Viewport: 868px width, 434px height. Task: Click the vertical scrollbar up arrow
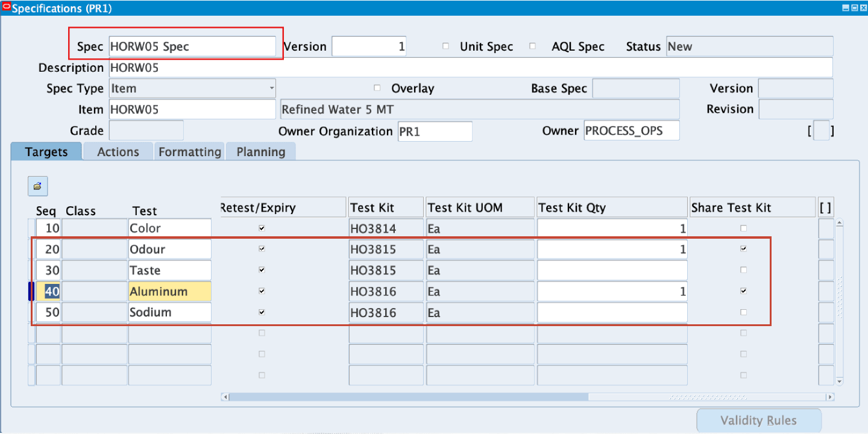[838, 223]
